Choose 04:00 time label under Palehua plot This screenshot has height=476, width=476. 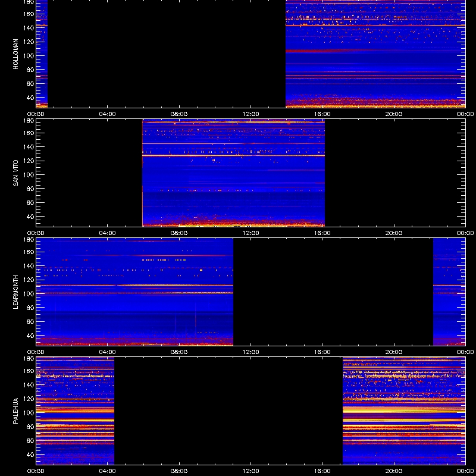(108, 471)
